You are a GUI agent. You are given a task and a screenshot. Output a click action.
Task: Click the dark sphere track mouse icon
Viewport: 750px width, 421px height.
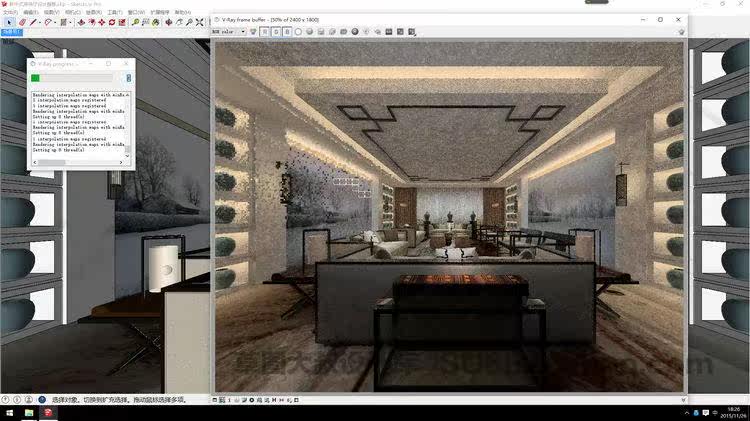click(355, 32)
